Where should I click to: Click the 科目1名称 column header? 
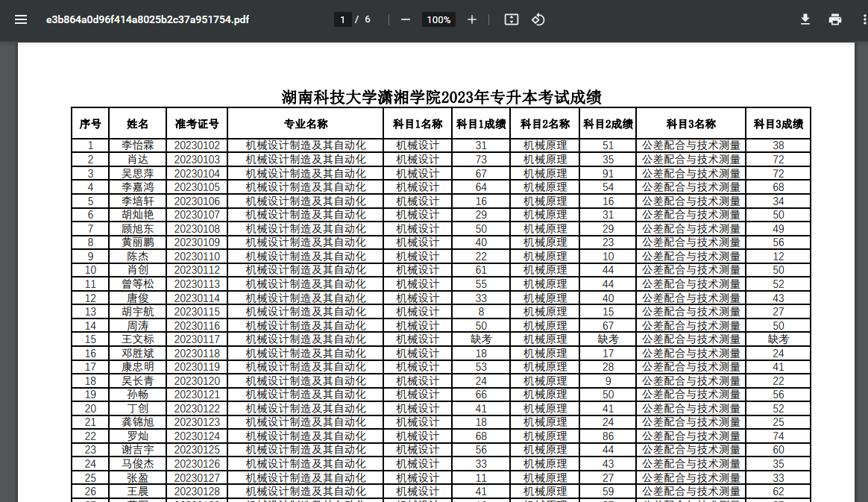tap(418, 124)
